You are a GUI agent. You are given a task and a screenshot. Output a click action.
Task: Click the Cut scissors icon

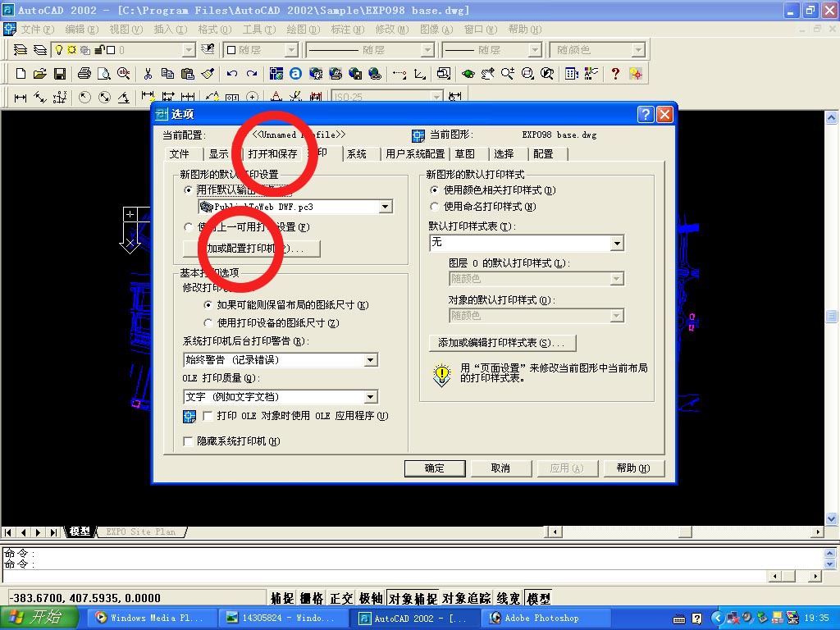148,74
